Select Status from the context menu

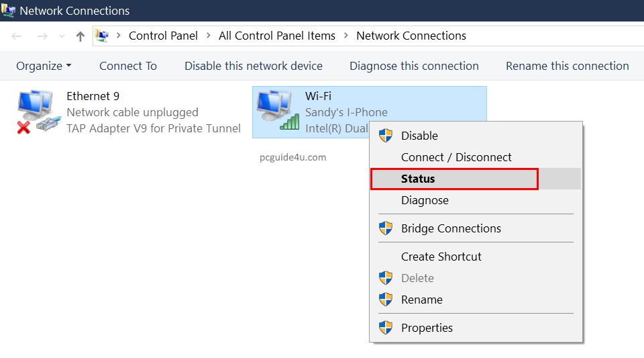click(x=418, y=179)
